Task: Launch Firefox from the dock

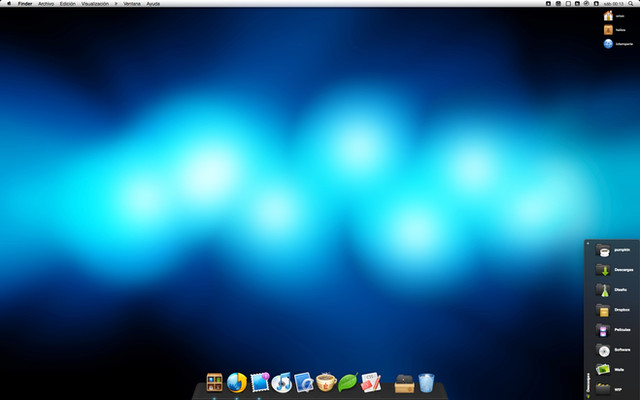Action: (x=237, y=382)
